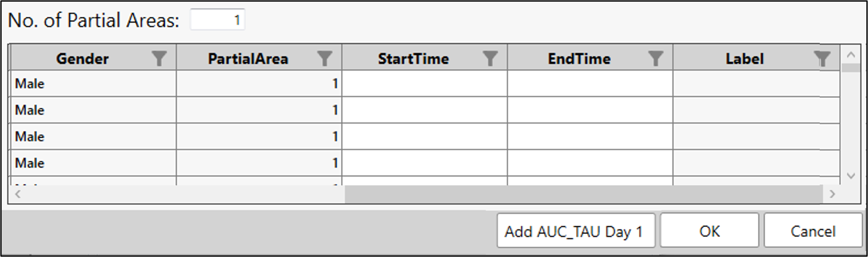Click the vertical scrollbar up arrow
The width and height of the screenshot is (868, 257).
851,55
